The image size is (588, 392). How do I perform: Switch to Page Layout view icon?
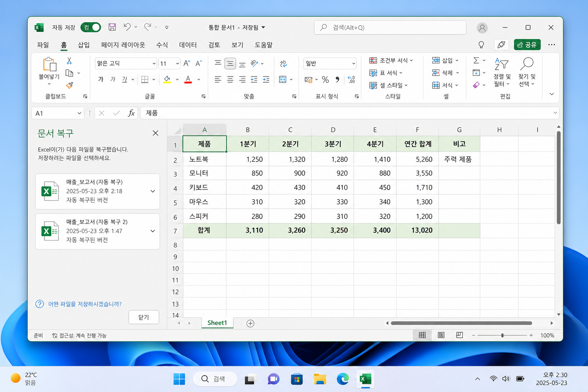441,335
